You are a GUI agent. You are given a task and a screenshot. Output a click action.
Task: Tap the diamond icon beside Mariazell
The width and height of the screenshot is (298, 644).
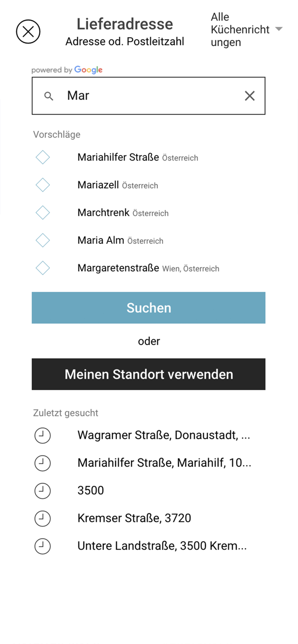click(43, 185)
